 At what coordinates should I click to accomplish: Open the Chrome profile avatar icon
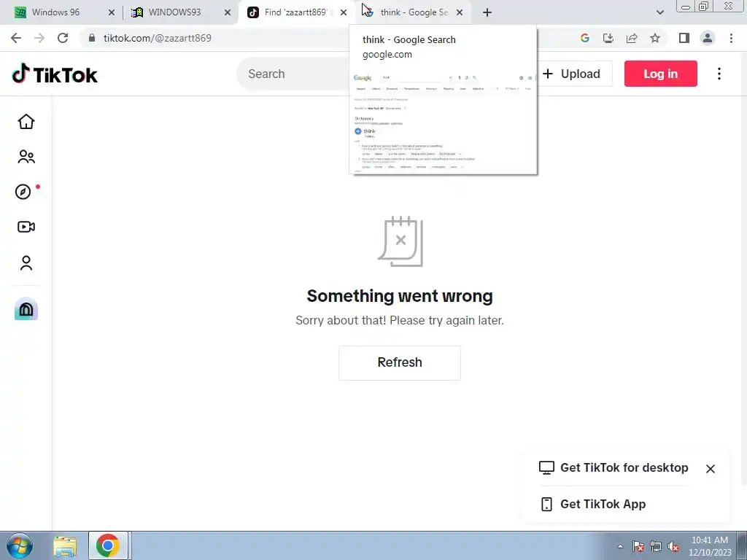coord(708,38)
